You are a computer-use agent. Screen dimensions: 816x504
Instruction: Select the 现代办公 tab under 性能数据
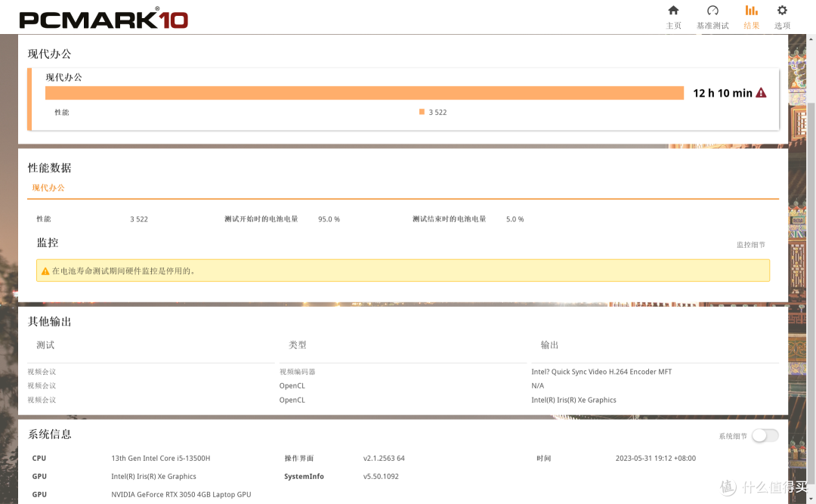coord(48,188)
